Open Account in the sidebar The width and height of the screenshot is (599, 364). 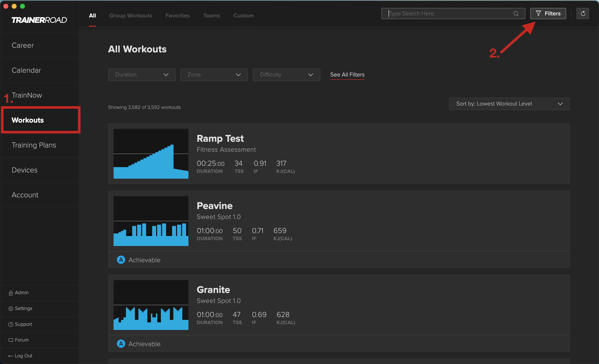39,195
